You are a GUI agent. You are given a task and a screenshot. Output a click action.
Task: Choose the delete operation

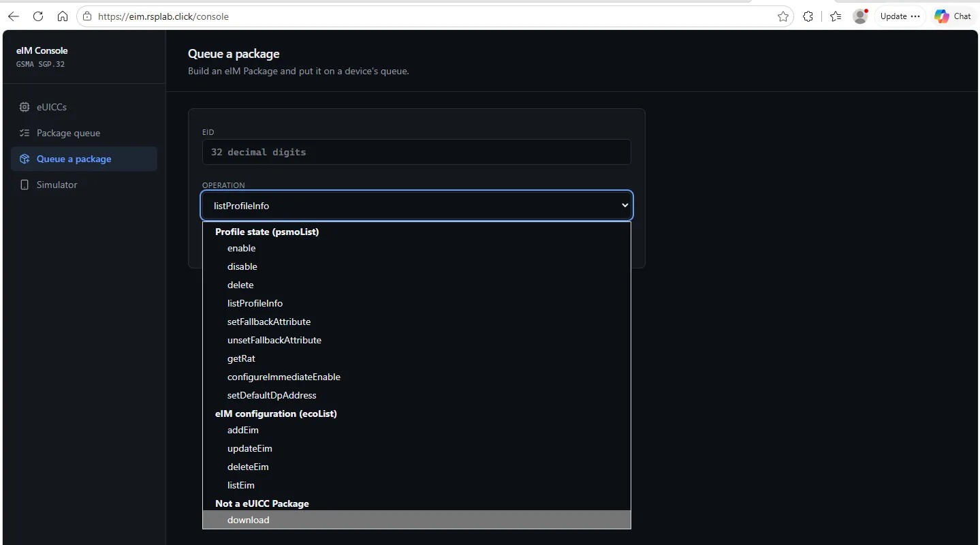coord(417,285)
